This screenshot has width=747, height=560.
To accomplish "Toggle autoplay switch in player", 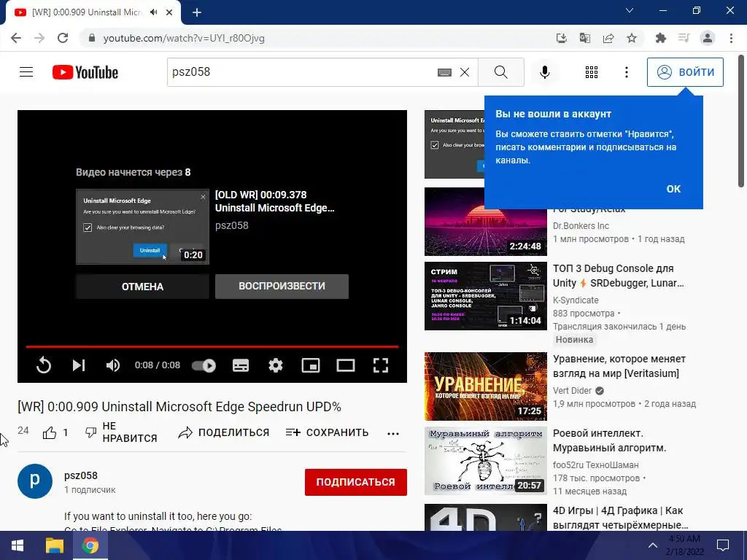I will point(204,365).
